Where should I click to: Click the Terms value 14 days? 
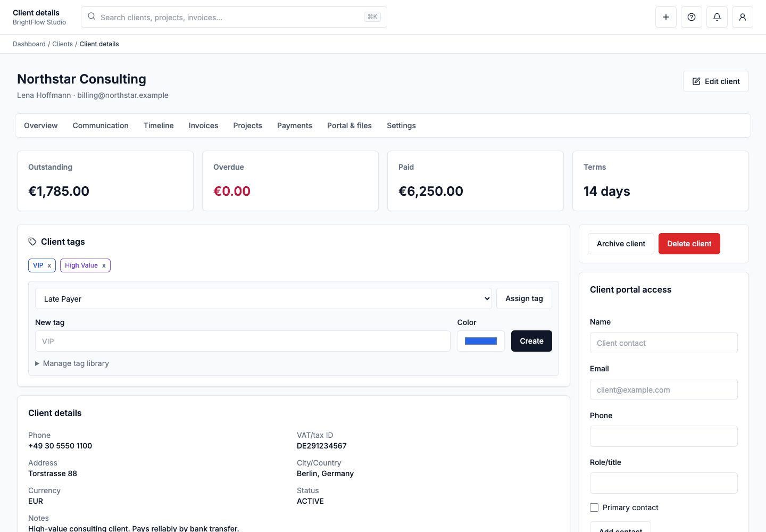tap(607, 191)
